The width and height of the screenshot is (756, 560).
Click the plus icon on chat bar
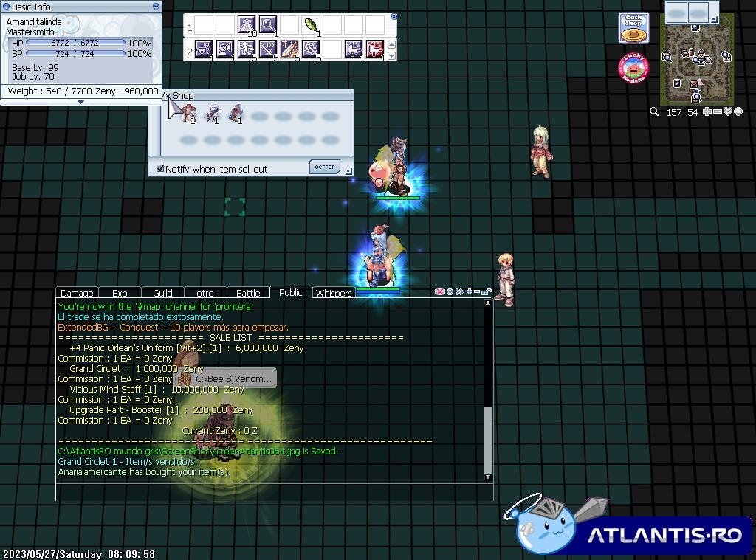click(x=469, y=292)
